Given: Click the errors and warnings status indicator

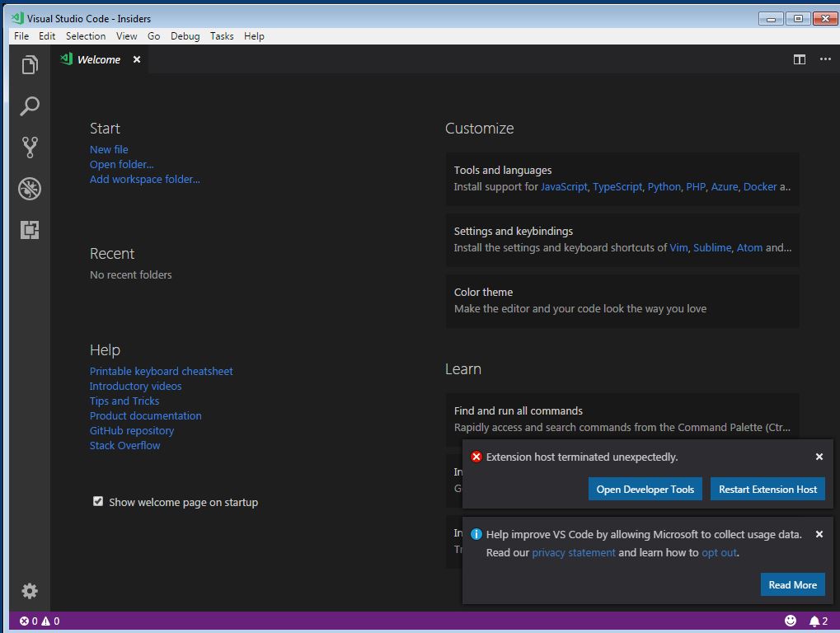Looking at the screenshot, I should click(x=40, y=621).
